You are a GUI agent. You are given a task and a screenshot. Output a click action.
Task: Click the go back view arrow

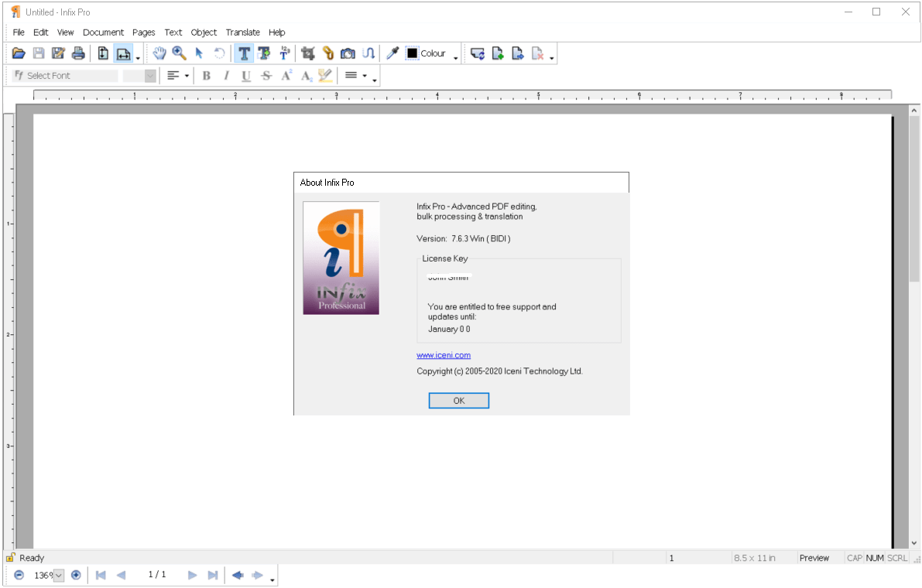coord(238,575)
